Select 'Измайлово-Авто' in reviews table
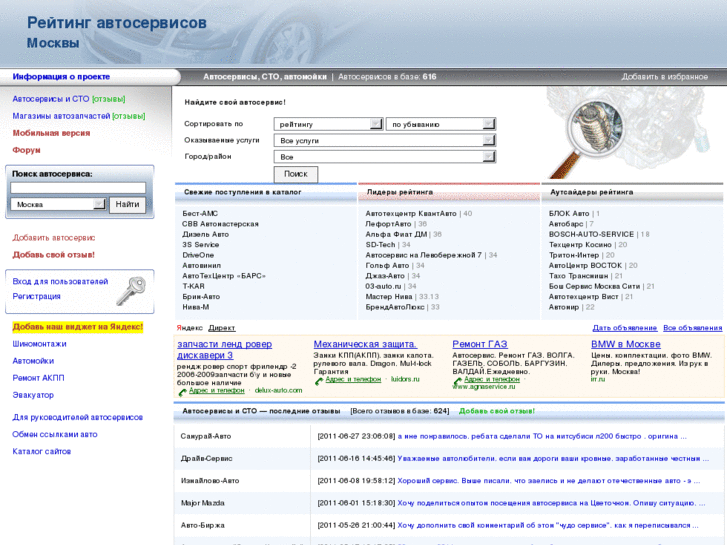This screenshot has width=727, height=545. click(210, 481)
